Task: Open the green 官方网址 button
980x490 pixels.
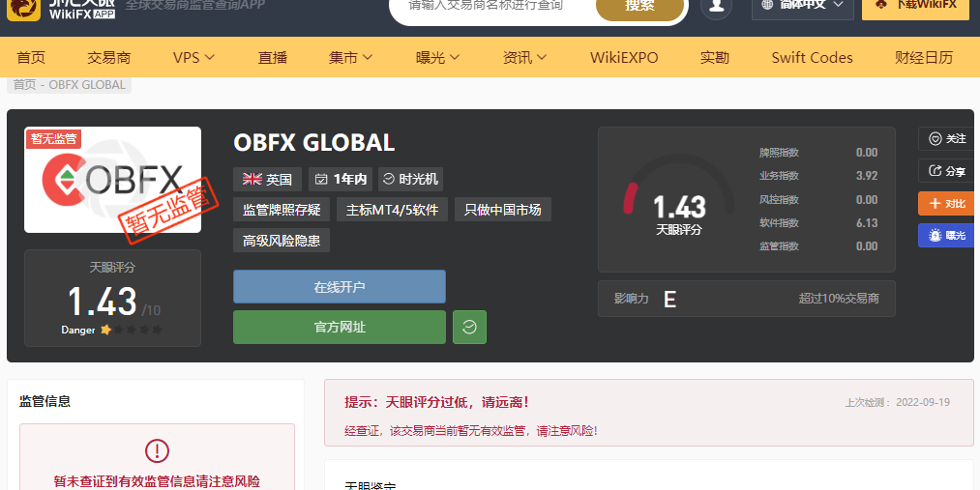Action: coord(340,327)
